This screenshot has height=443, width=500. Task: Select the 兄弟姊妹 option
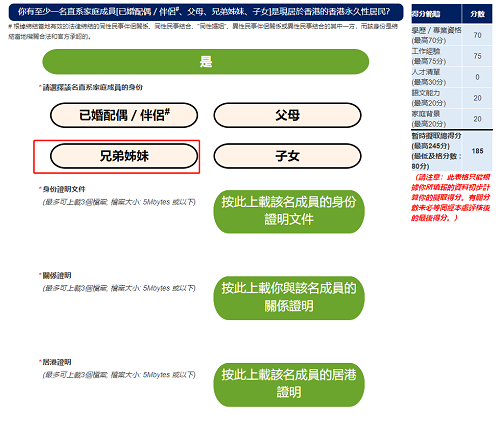pyautogui.click(x=124, y=156)
